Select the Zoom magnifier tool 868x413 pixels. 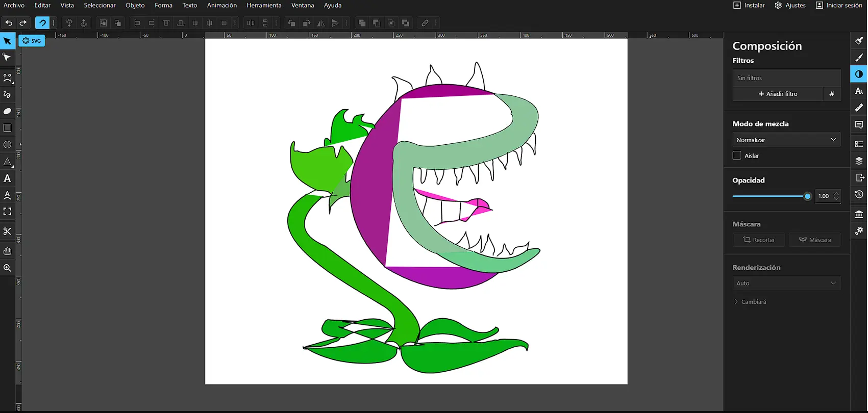[7, 268]
